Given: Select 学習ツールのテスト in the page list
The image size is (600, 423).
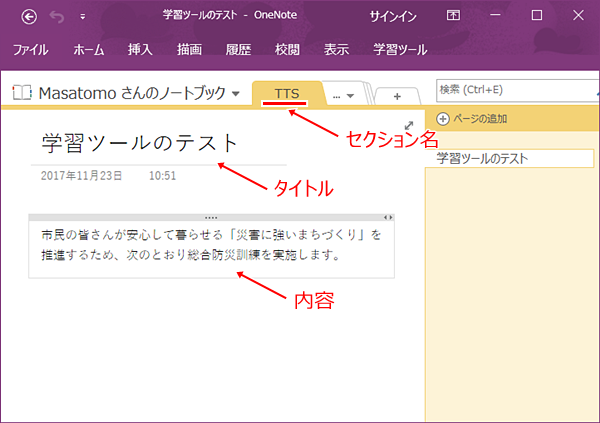Looking at the screenshot, I should pyautogui.click(x=509, y=158).
